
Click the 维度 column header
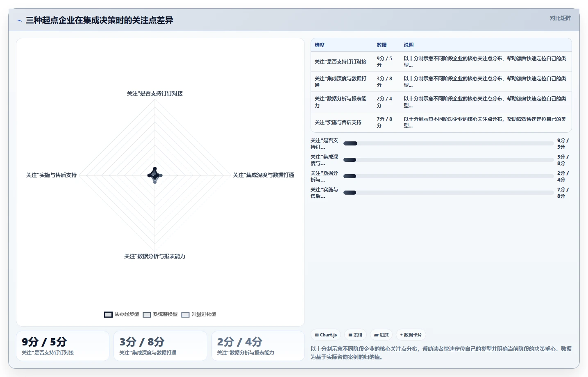pyautogui.click(x=320, y=45)
